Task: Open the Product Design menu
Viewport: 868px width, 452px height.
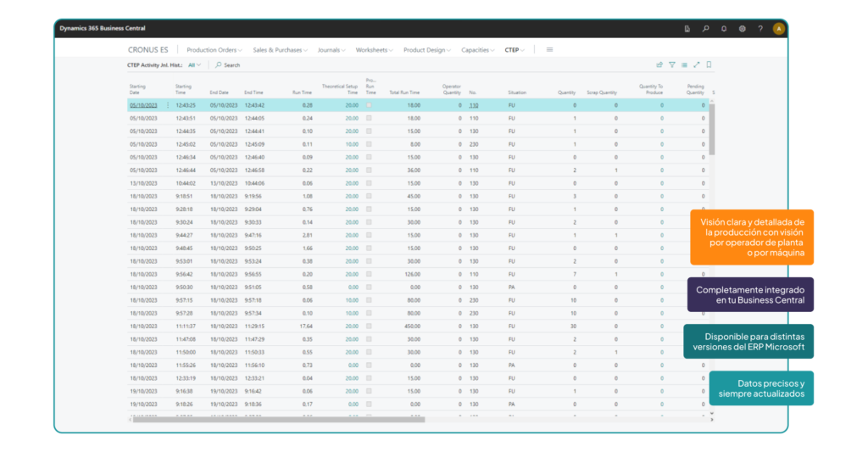Action: click(x=427, y=50)
